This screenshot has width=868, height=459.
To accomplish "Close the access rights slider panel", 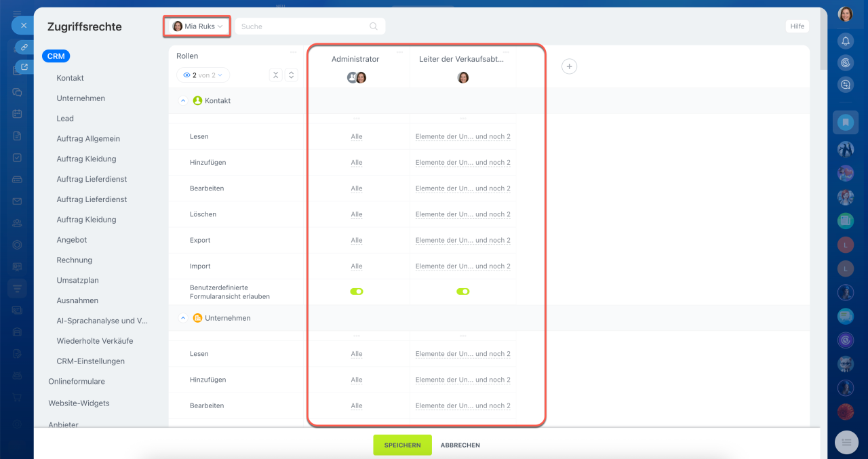I will pos(23,26).
